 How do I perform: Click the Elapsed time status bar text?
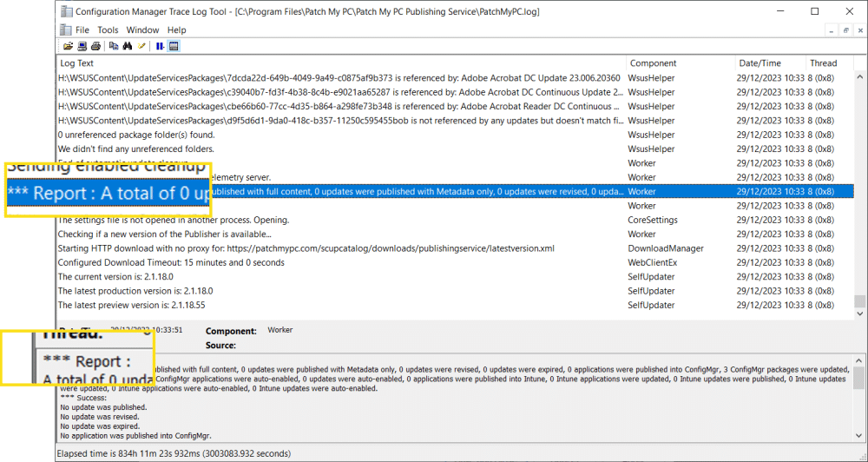click(x=174, y=453)
